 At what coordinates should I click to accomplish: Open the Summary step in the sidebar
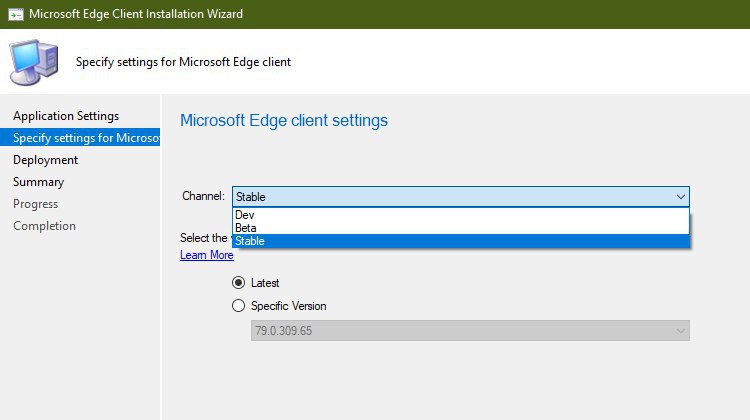(38, 182)
